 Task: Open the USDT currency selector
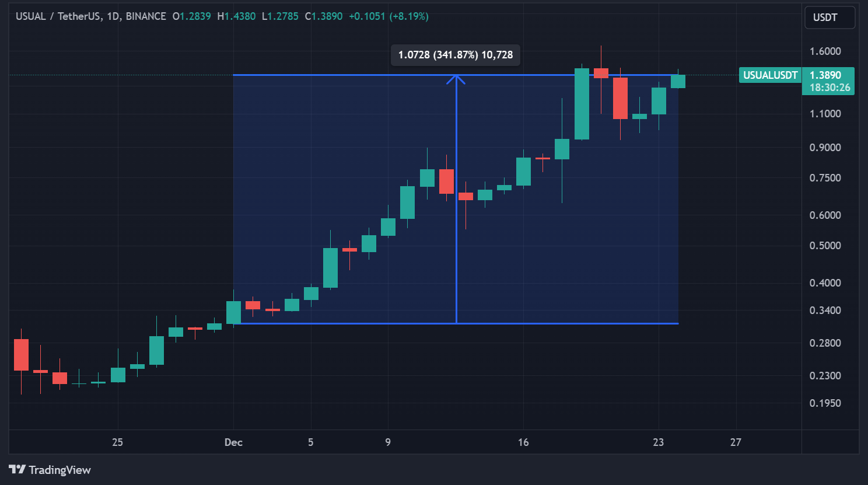click(829, 18)
